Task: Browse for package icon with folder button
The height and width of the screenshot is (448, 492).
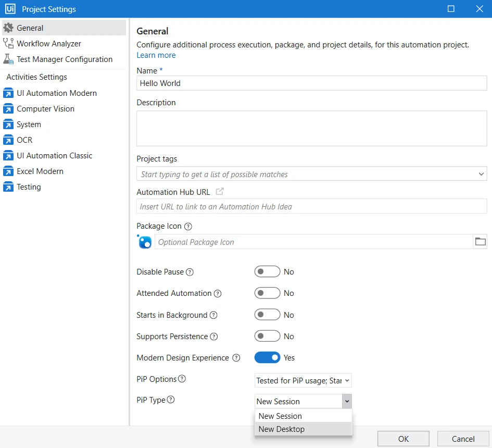Action: point(480,242)
